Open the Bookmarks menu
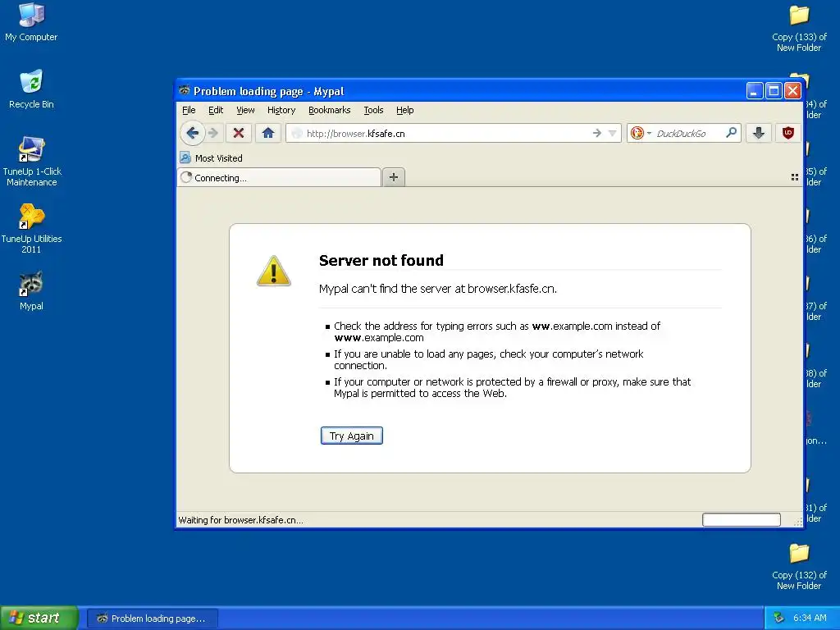Screen dimensions: 840x630 (329, 110)
